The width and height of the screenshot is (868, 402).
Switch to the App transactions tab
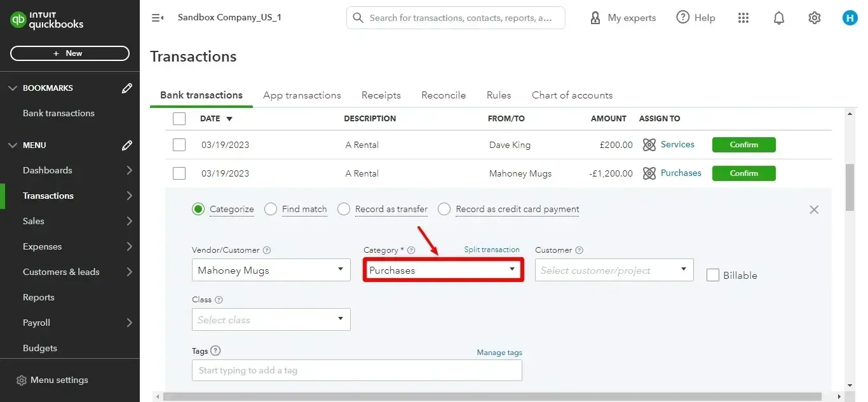pos(302,95)
